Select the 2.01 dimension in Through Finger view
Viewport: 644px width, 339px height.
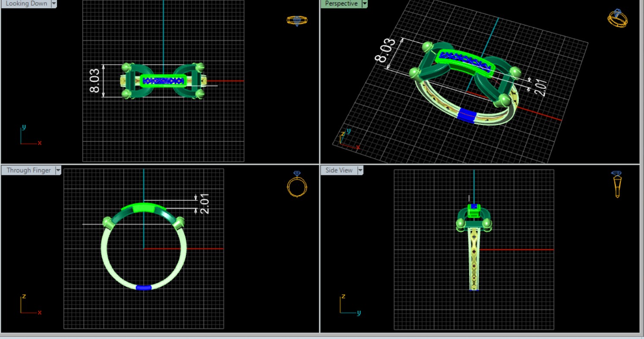point(205,203)
